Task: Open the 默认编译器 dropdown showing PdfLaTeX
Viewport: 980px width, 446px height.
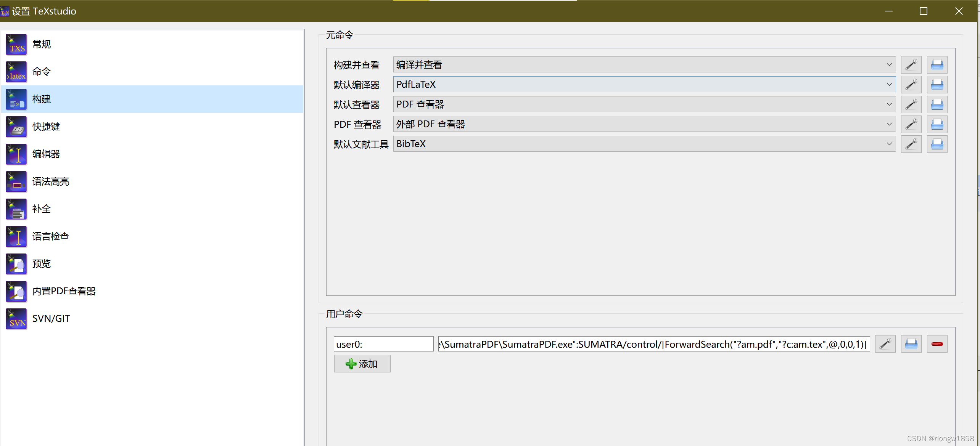Action: [x=644, y=85]
